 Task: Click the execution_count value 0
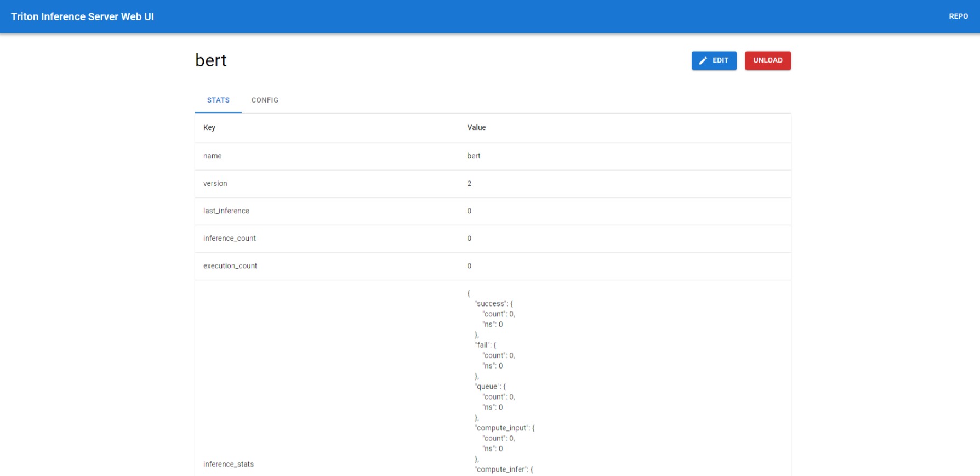click(469, 265)
